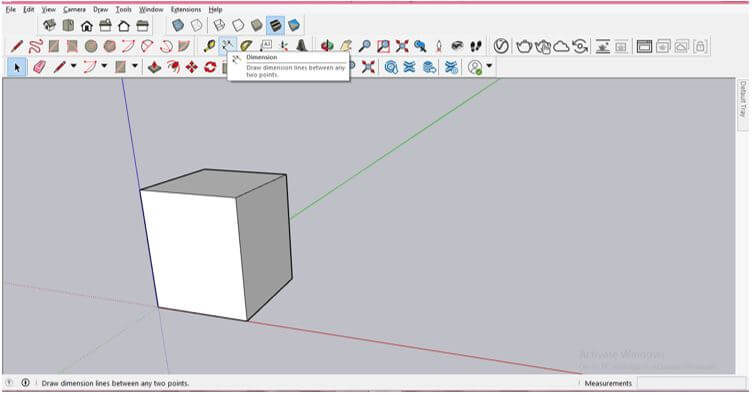Select the 3D Text tool
Image resolution: width=753 pixels, height=394 pixels.
302,46
